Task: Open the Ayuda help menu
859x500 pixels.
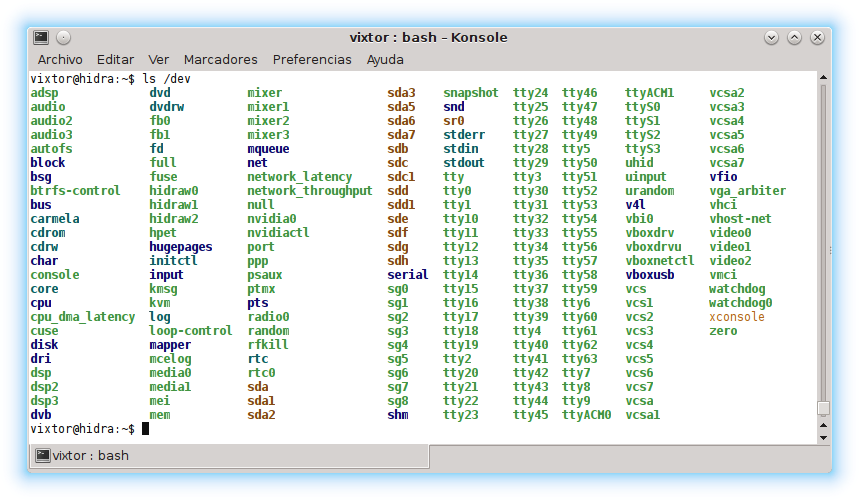Action: 385,60
